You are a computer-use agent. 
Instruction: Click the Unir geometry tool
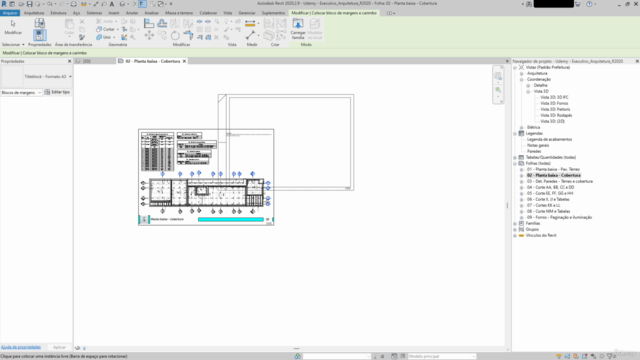tap(104, 37)
